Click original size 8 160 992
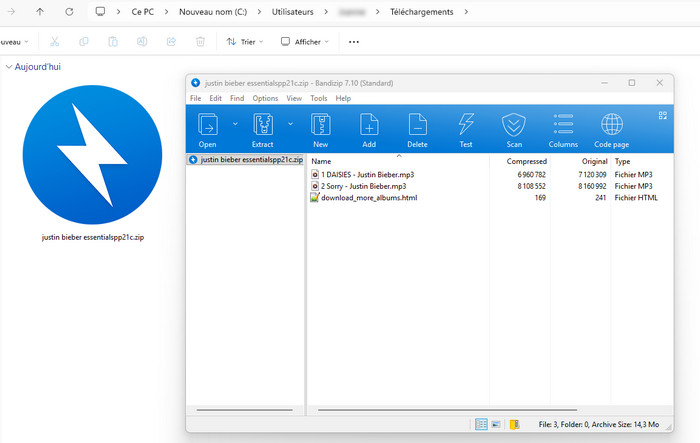This screenshot has height=443, width=700. click(x=592, y=186)
